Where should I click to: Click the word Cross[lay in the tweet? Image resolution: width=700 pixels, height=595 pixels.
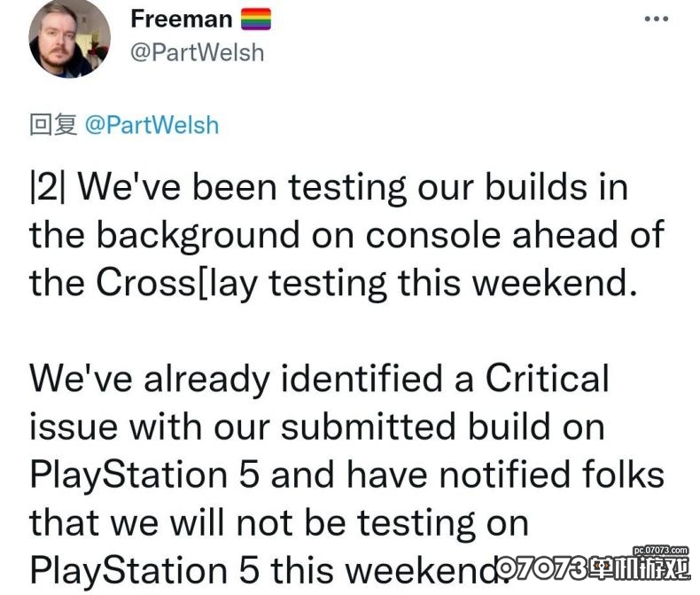click(x=177, y=284)
